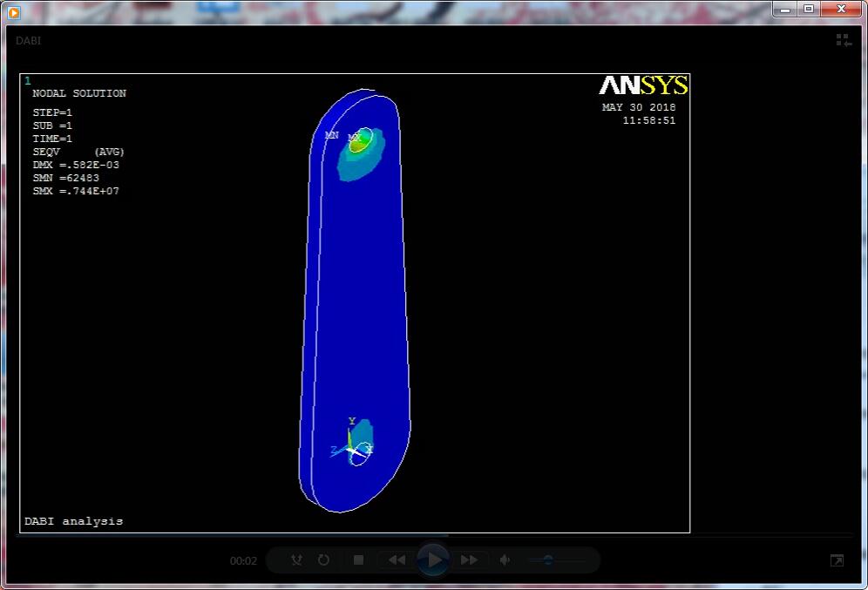The height and width of the screenshot is (590, 868).
Task: Click the 'DABI analysis' caption text
Action: click(x=73, y=521)
